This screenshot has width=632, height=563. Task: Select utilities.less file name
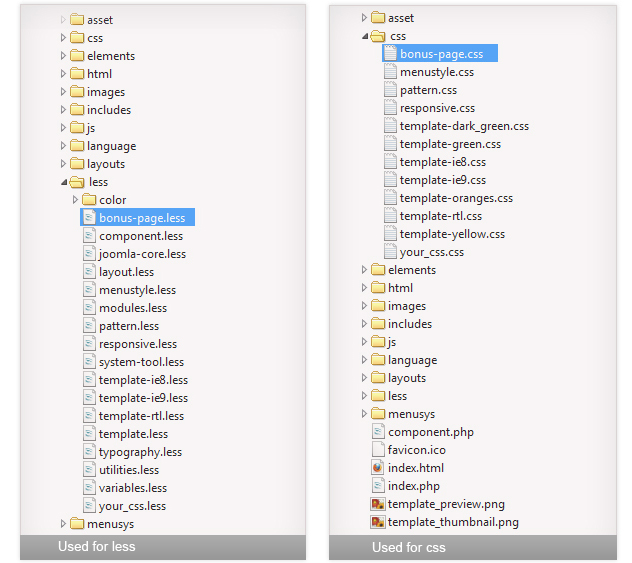tap(129, 470)
